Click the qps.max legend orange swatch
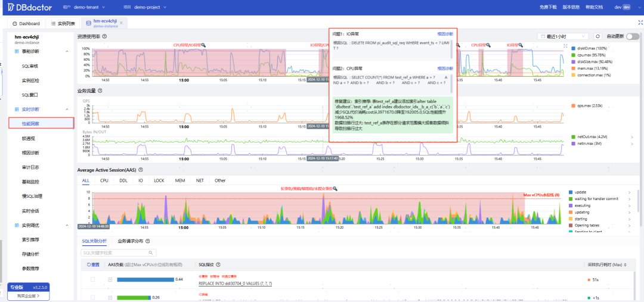644x302 pixels. [574, 105]
